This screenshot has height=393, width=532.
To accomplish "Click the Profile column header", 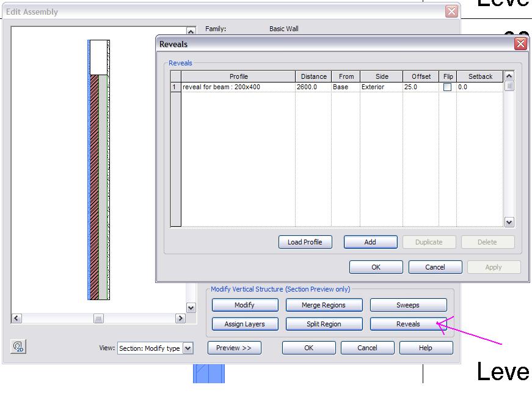I will [239, 76].
